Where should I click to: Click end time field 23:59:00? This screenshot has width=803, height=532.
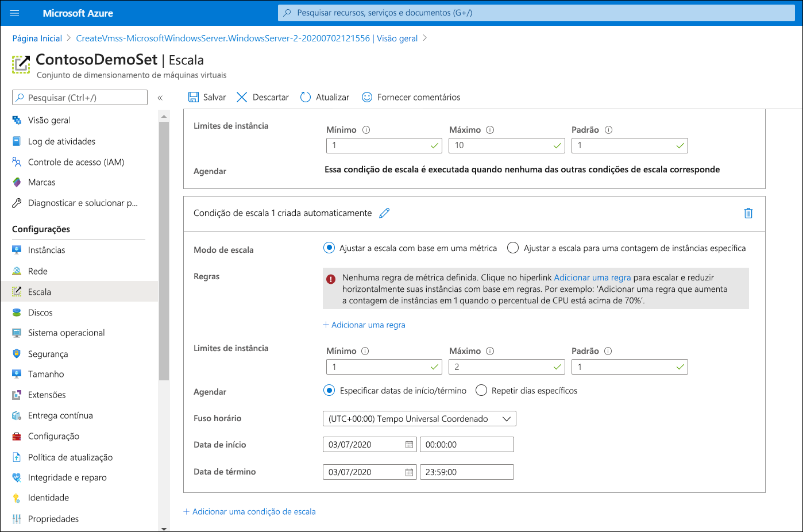tap(467, 472)
